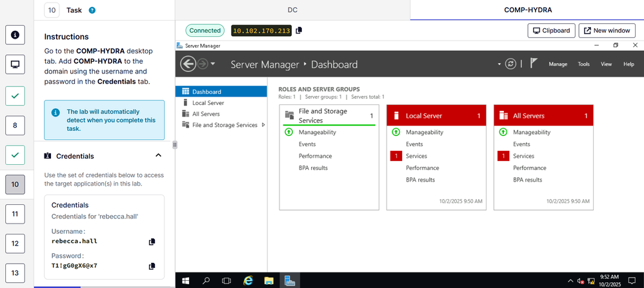Open Internet Explorer from the taskbar
The image size is (644, 288).
pos(248,281)
